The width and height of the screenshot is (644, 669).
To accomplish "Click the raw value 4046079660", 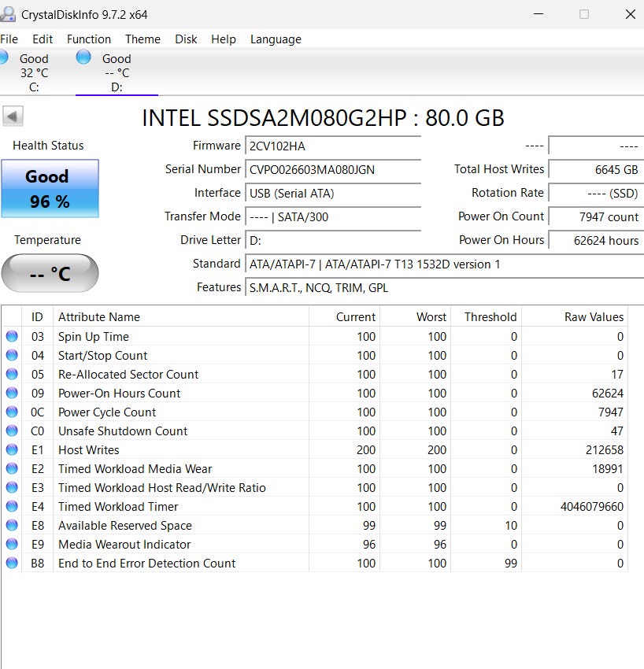I will (x=592, y=506).
